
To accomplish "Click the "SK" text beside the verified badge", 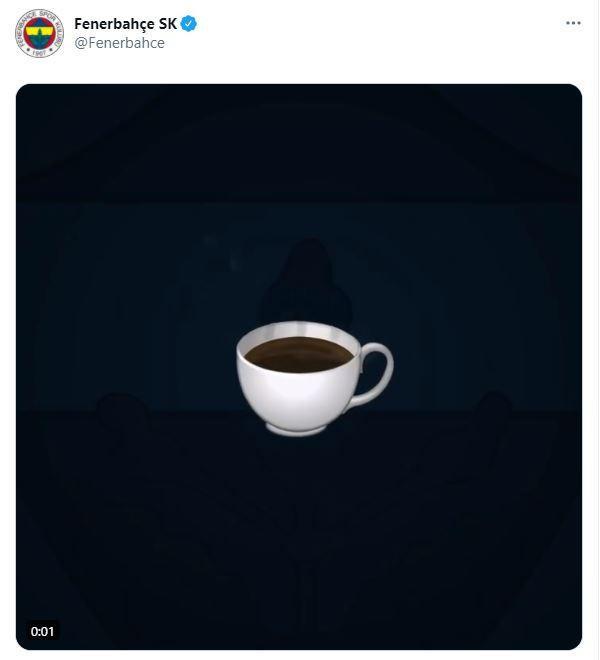I will pos(168,24).
